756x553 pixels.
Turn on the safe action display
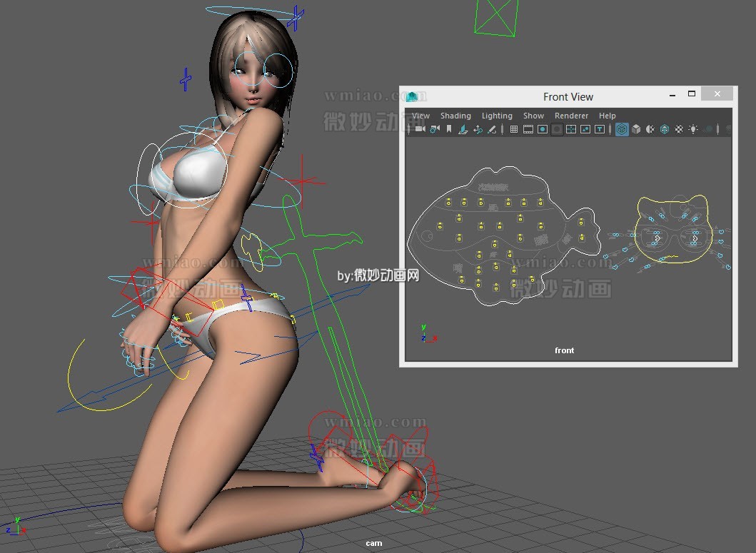click(585, 130)
